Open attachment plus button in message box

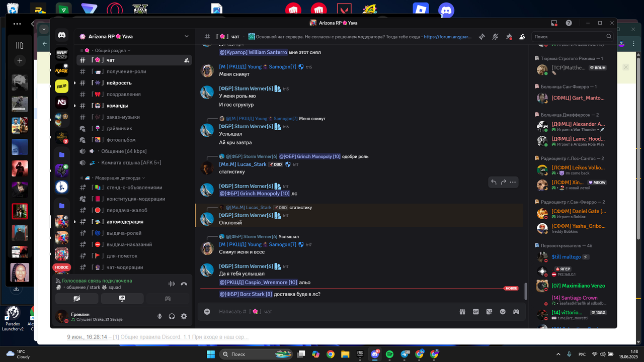pos(207,312)
